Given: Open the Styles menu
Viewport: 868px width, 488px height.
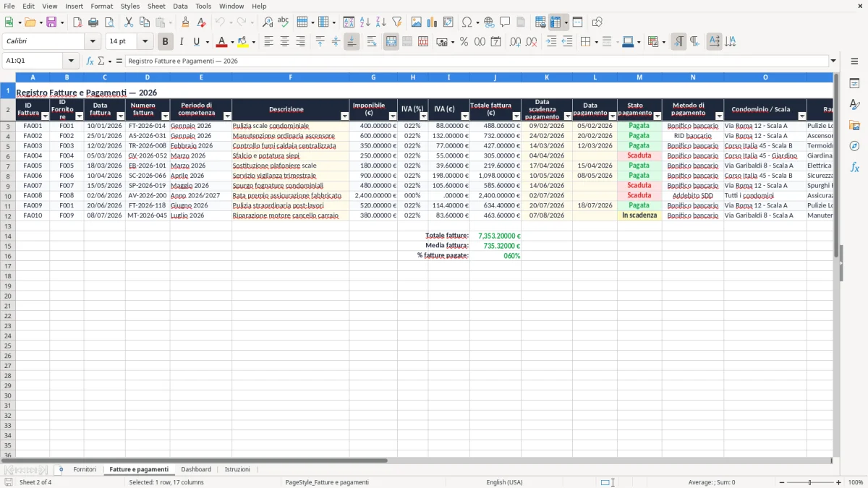Looking at the screenshot, I should pyautogui.click(x=130, y=6).
